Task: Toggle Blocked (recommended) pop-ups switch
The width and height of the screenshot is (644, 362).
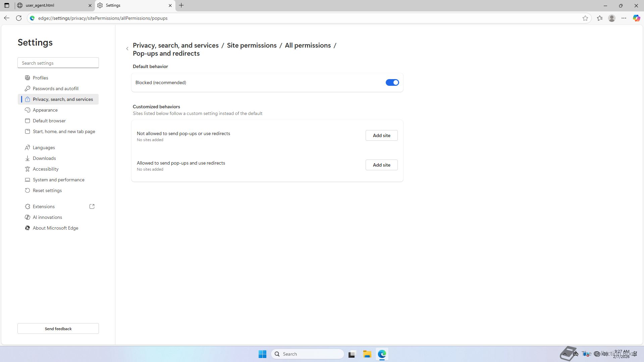Action: (x=392, y=82)
